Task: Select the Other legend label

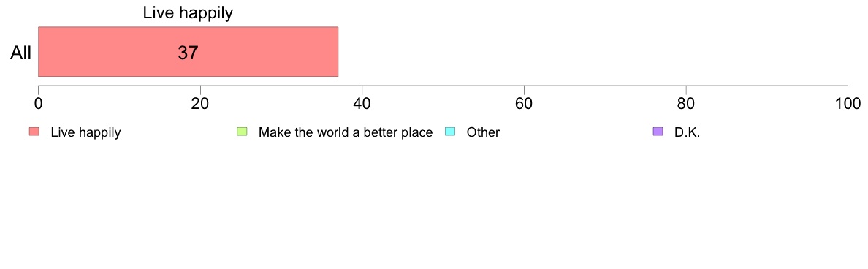Action: (x=483, y=132)
